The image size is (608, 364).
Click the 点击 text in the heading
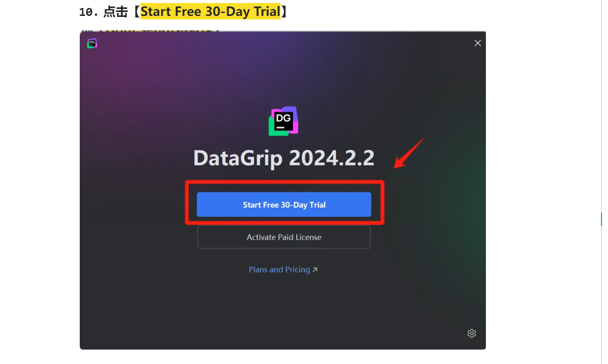tap(116, 11)
